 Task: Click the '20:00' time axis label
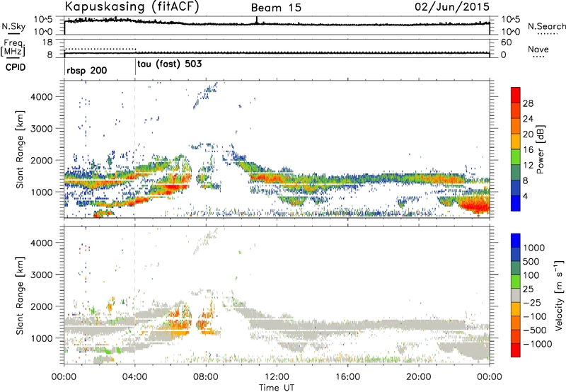[419, 377]
